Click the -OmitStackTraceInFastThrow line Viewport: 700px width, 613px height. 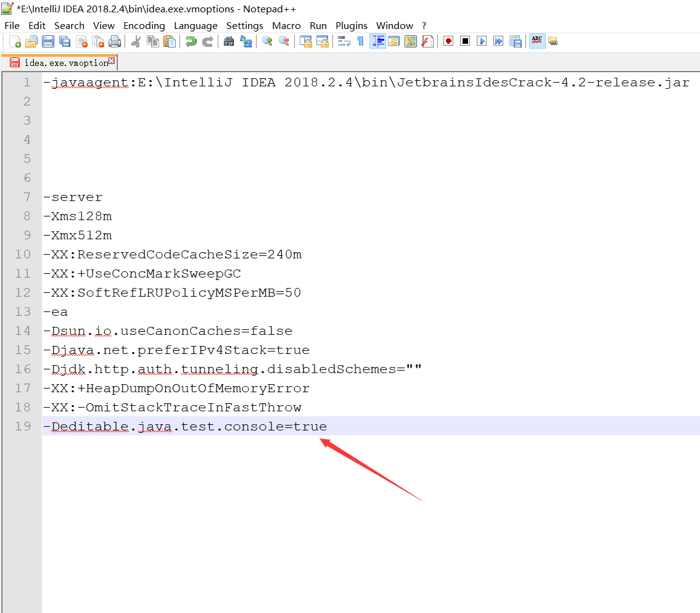click(172, 408)
